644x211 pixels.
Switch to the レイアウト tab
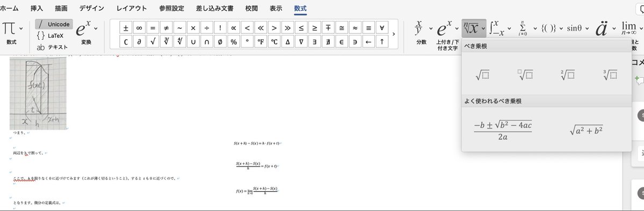pyautogui.click(x=132, y=8)
